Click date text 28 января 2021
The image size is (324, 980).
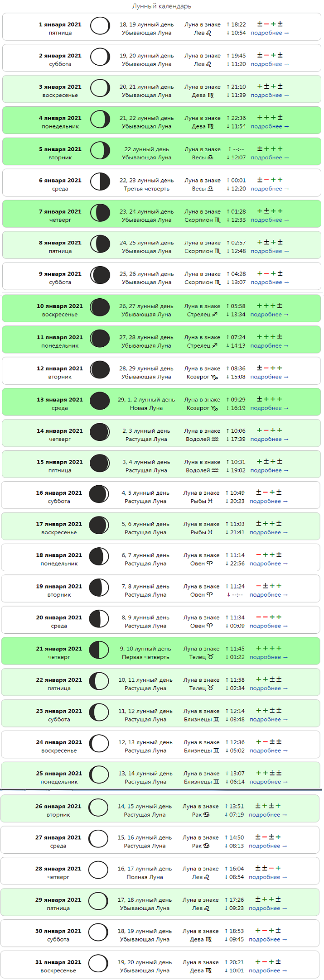[58, 869]
